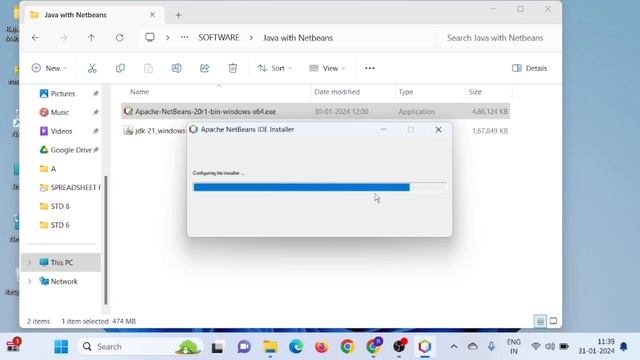
Task: Open the chat app from taskbar
Action: pyautogui.click(x=244, y=347)
